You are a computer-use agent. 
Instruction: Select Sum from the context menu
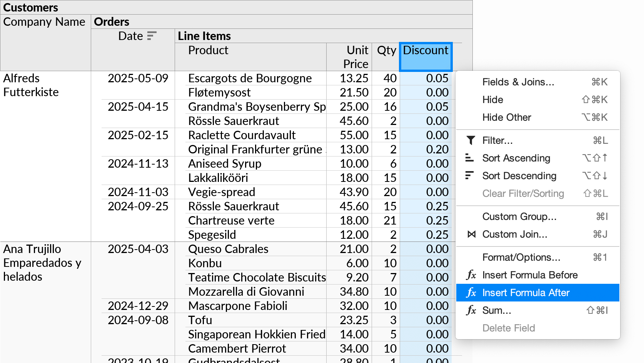(x=496, y=310)
